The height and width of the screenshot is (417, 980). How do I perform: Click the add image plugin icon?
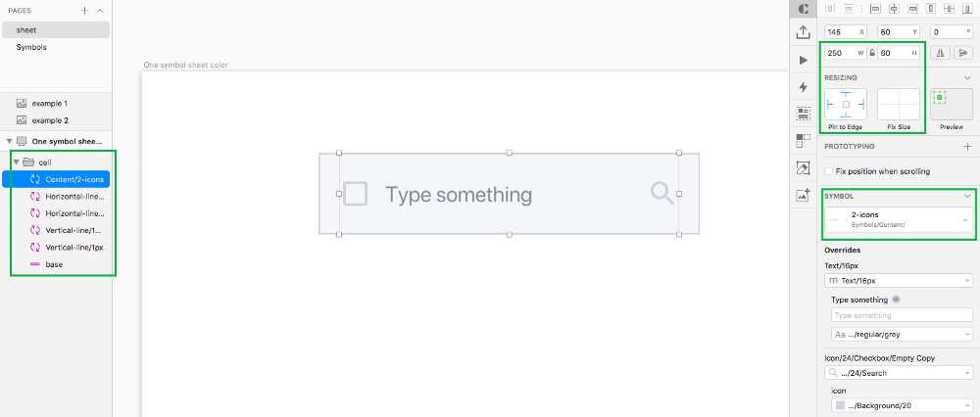tap(804, 195)
